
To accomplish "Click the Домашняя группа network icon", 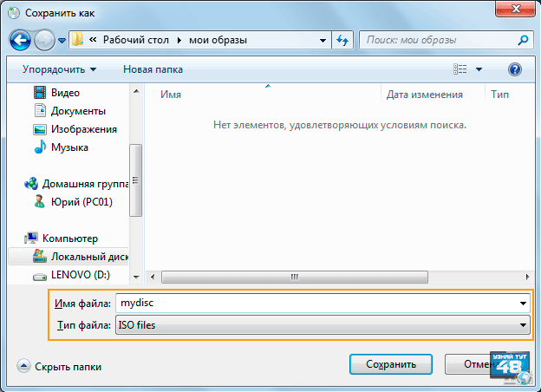I will [x=31, y=183].
